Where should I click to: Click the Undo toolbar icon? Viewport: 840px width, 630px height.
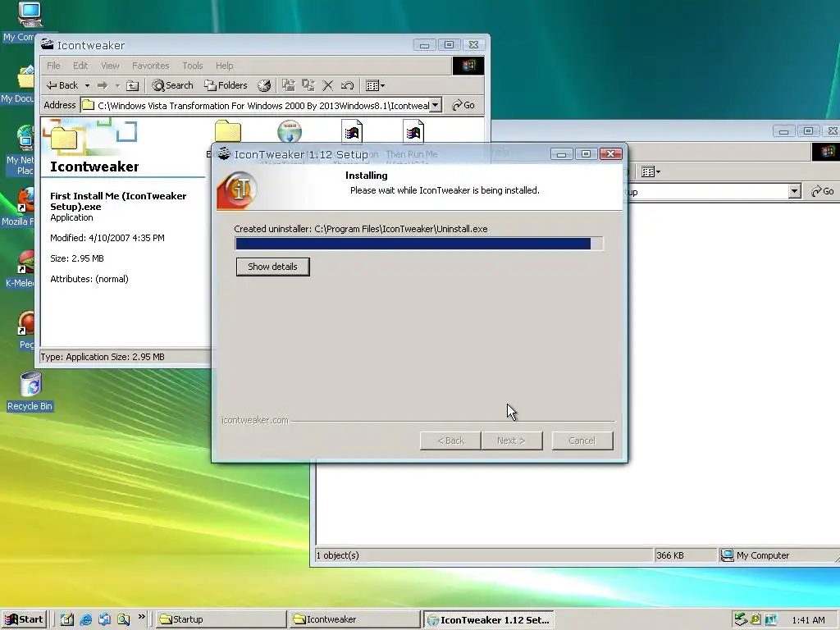pyautogui.click(x=347, y=85)
